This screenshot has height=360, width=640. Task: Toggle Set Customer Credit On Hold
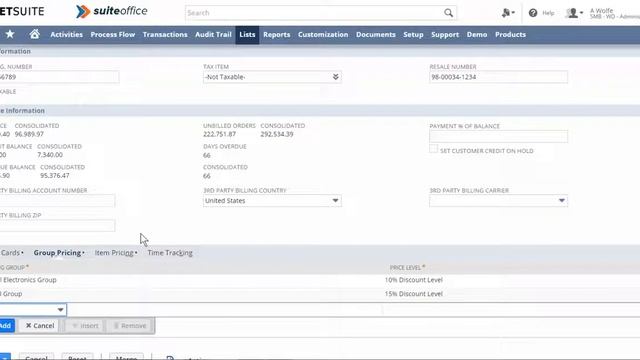pyautogui.click(x=433, y=149)
